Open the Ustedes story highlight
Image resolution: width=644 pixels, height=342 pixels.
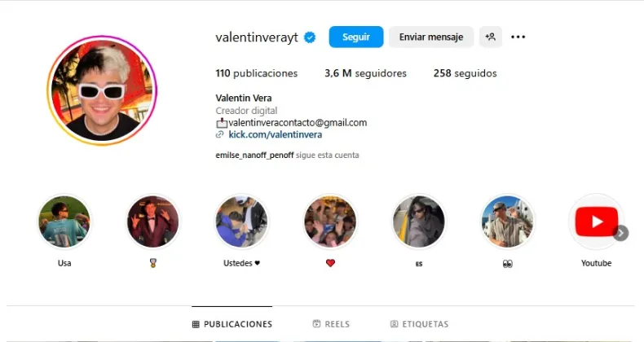coord(241,221)
